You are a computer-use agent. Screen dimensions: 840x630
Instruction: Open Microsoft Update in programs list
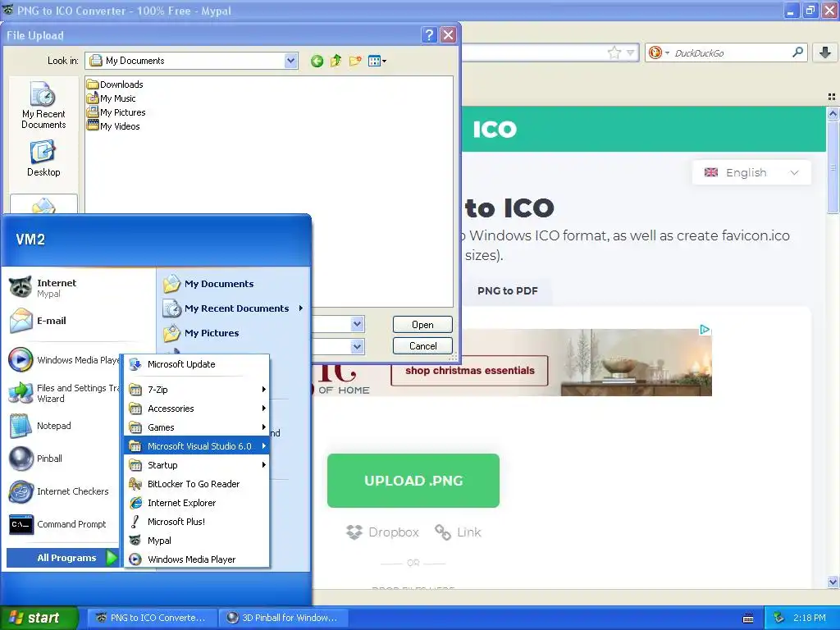pos(197,364)
